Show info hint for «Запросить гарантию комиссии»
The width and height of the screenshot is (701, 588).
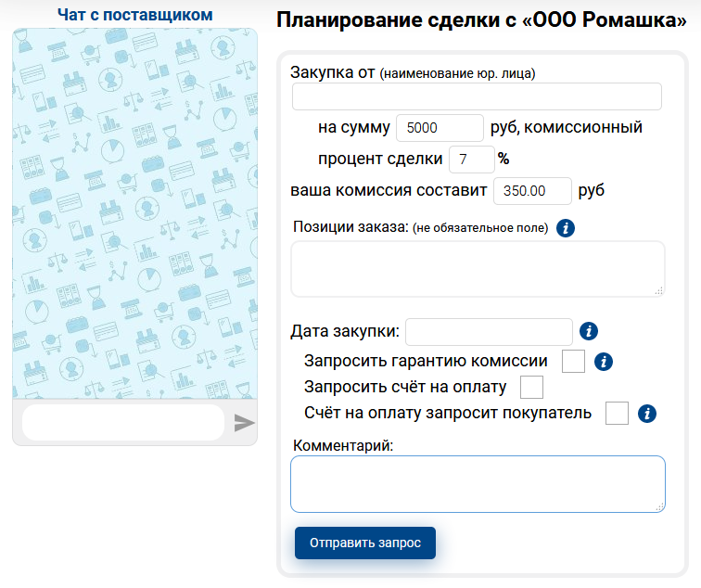tap(605, 361)
